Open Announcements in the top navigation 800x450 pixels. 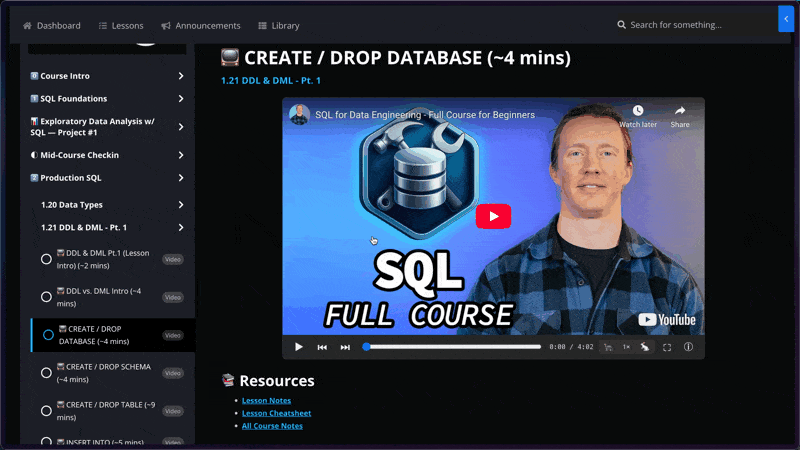pyautogui.click(x=201, y=26)
